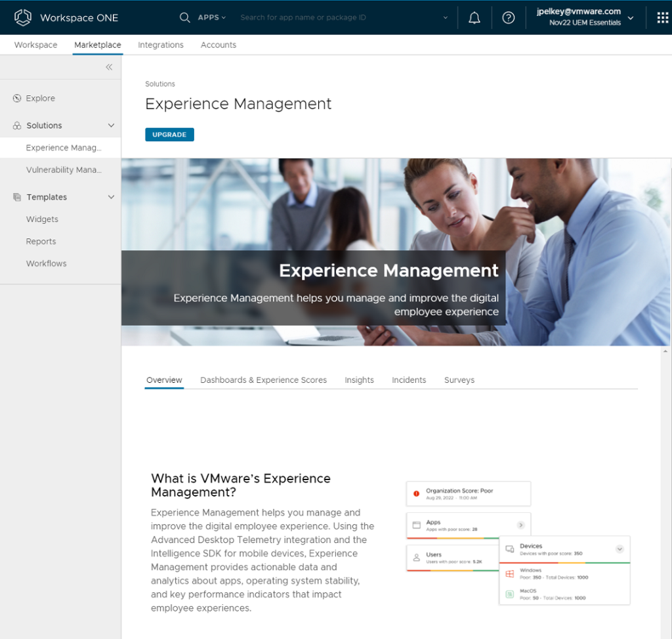Image resolution: width=672 pixels, height=639 pixels.
Task: Click the Devices card monitor icon
Action: click(509, 549)
